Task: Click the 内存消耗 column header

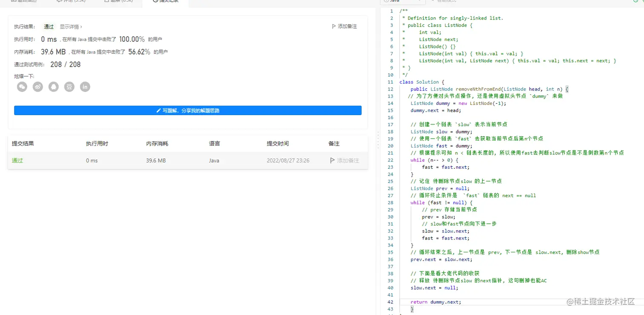Action: [x=157, y=144]
